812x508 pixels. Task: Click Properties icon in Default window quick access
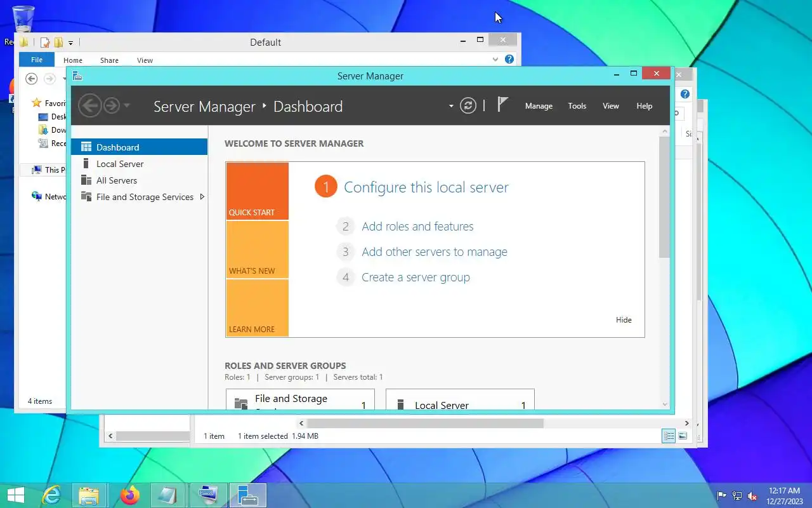45,43
